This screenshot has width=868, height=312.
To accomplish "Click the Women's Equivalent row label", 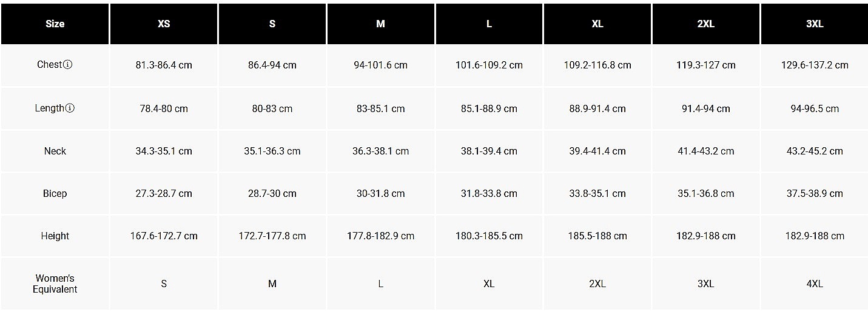I will [x=55, y=284].
